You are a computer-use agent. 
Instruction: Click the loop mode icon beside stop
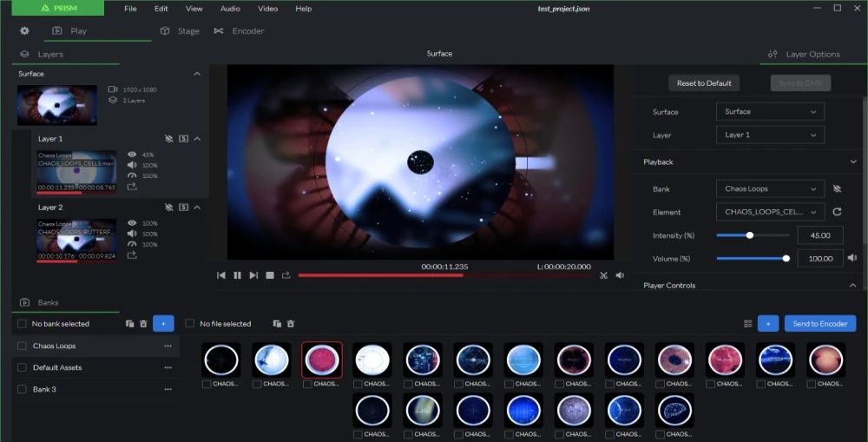click(x=286, y=275)
